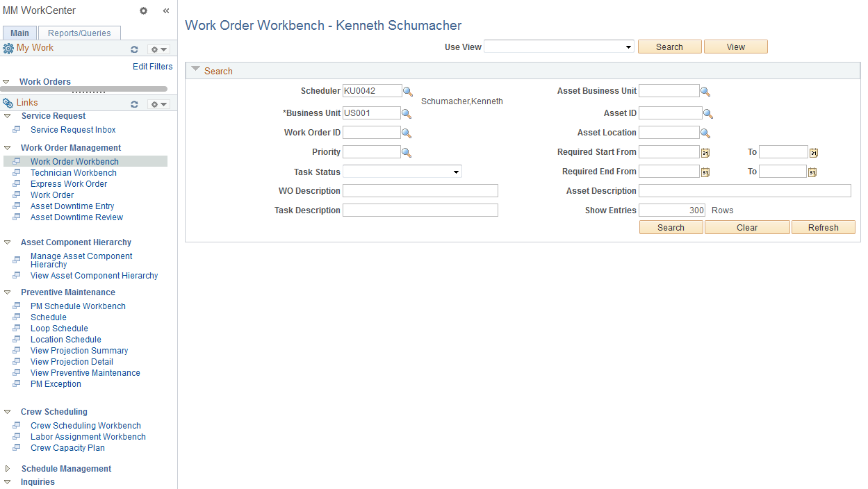Open the Asset Location lookup magnifier
Viewport: 868px width, 489px height.
[705, 133]
